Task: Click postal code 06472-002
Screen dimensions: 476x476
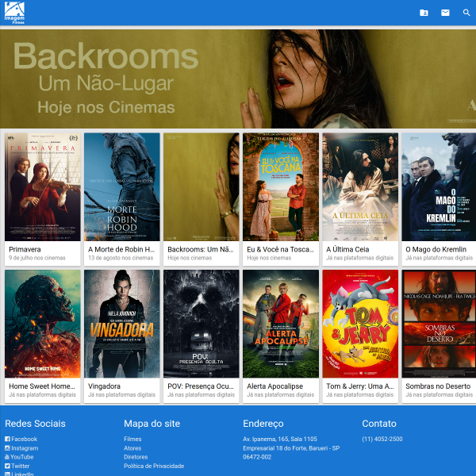Action: pyautogui.click(x=257, y=457)
